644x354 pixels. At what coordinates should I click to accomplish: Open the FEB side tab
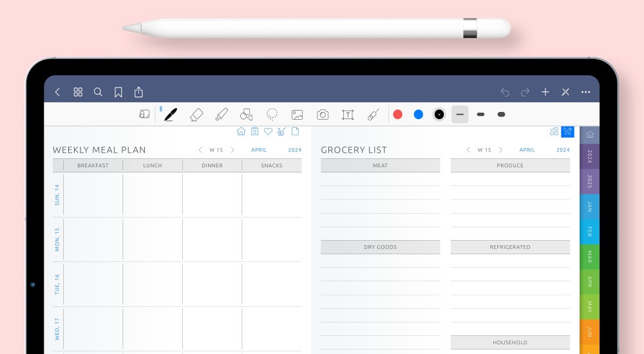[x=590, y=232]
